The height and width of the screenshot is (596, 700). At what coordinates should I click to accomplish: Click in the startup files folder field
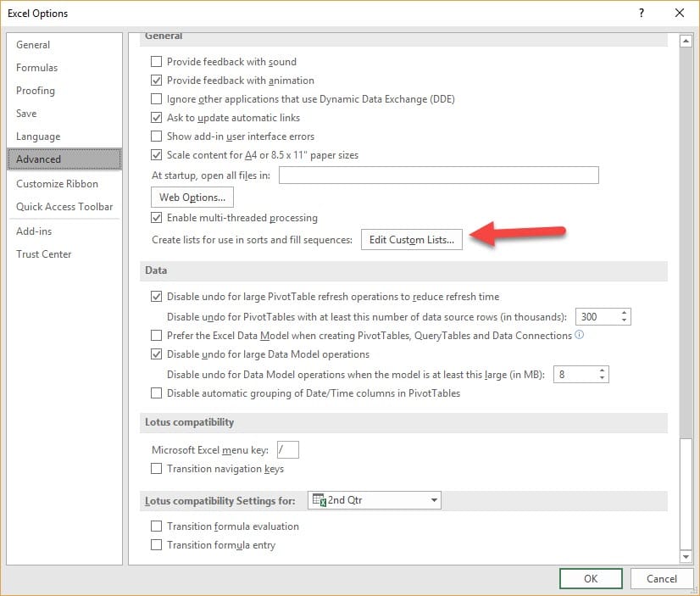[x=438, y=175]
